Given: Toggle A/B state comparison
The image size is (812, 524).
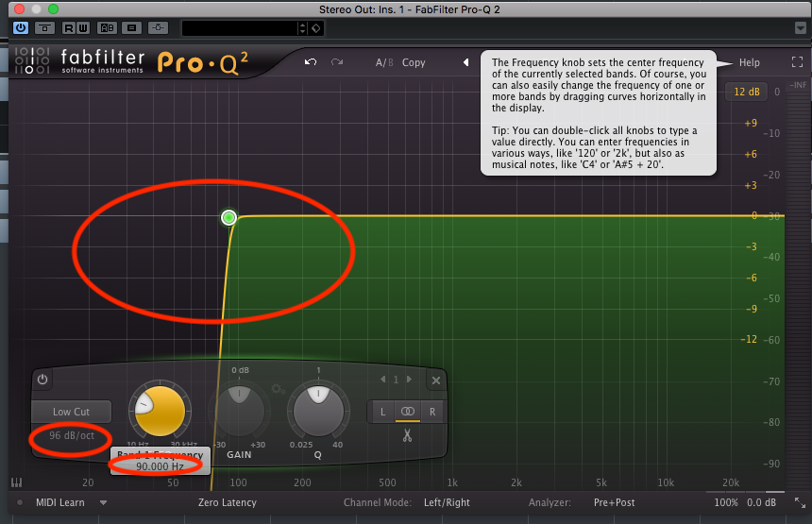Looking at the screenshot, I should [384, 62].
